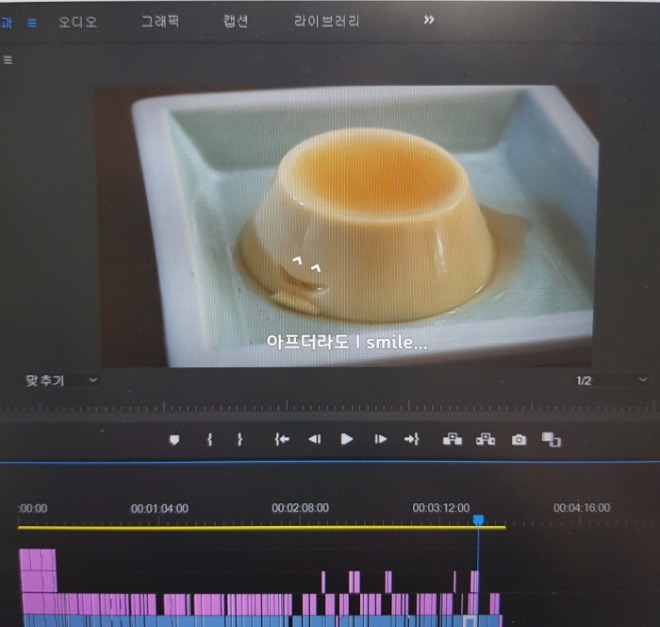Click the 00:04:16:00 mark on timeline ruler
660x627 pixels.
point(581,508)
